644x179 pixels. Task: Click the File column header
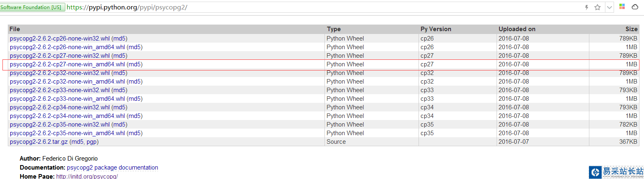coord(15,29)
